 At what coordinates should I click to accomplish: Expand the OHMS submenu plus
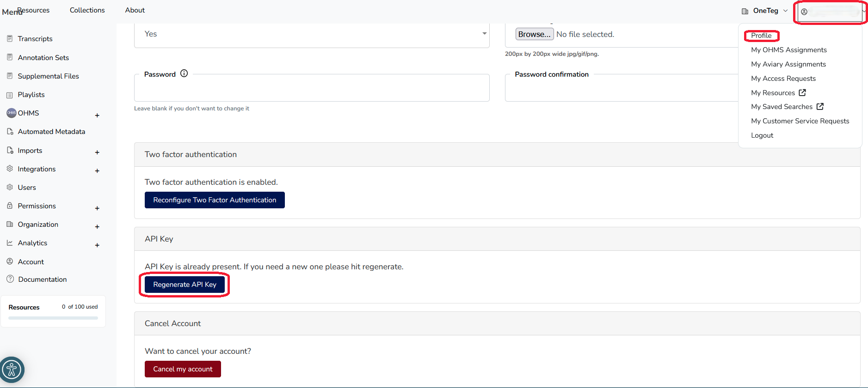click(97, 115)
